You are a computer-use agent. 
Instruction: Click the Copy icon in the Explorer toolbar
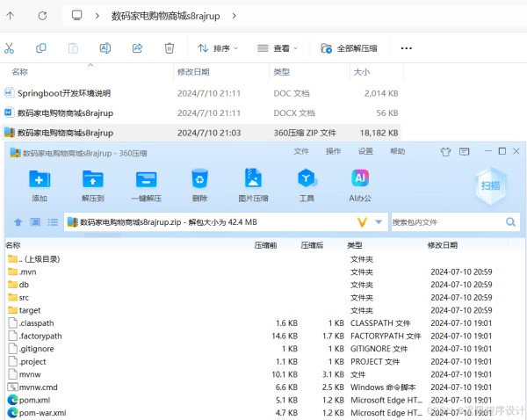tap(41, 48)
